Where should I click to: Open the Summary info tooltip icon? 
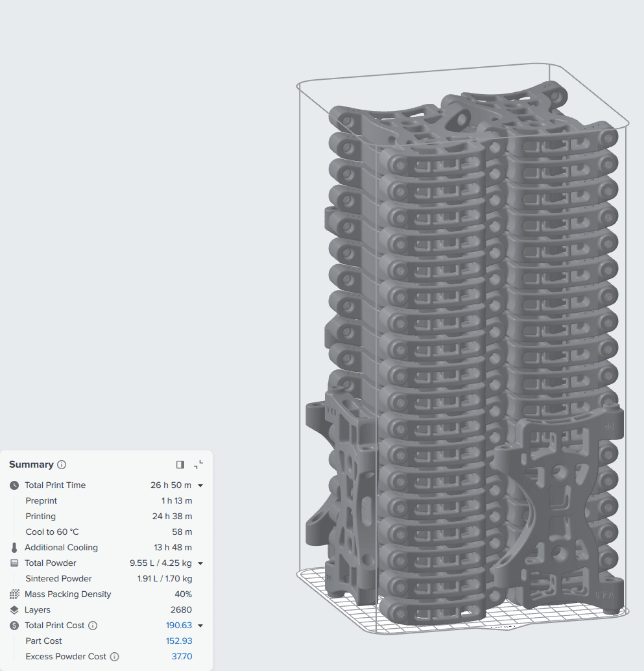pyautogui.click(x=62, y=465)
